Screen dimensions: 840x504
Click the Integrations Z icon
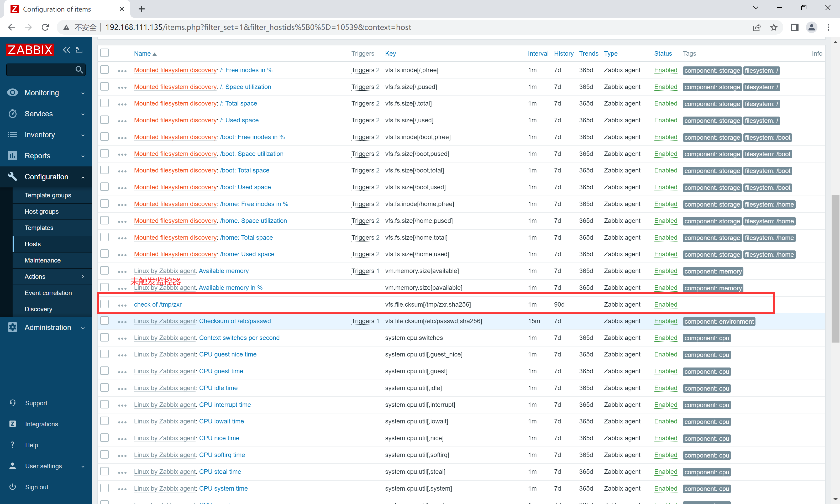coord(13,424)
